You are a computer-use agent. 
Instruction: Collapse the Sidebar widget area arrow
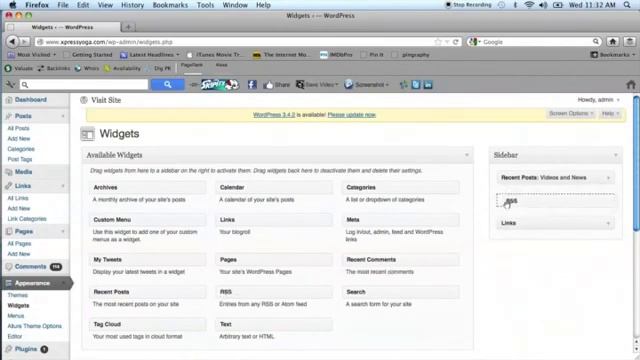(x=616, y=155)
